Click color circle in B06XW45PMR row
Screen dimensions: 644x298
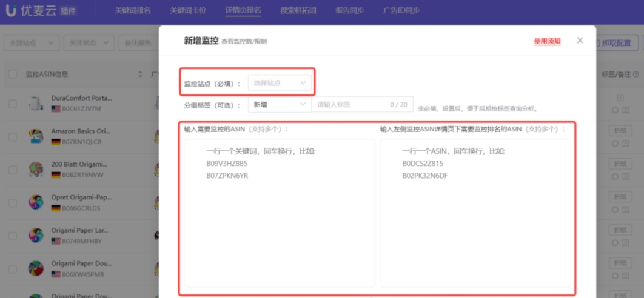[x=615, y=276]
